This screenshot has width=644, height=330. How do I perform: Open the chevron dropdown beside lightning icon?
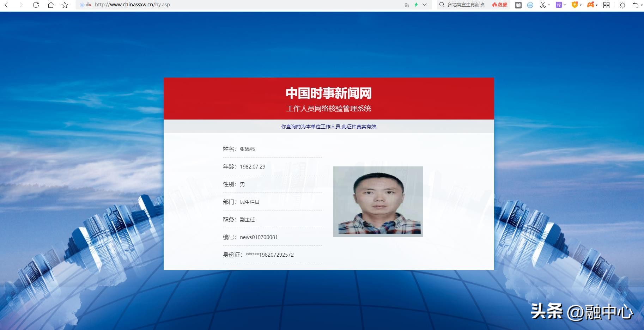pyautogui.click(x=425, y=5)
